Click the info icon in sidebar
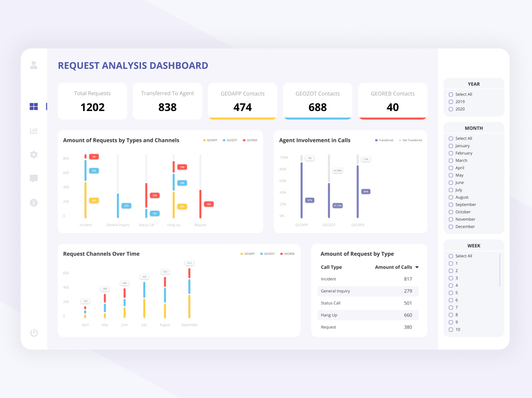Screen dimensions: 532x398 click(34, 202)
